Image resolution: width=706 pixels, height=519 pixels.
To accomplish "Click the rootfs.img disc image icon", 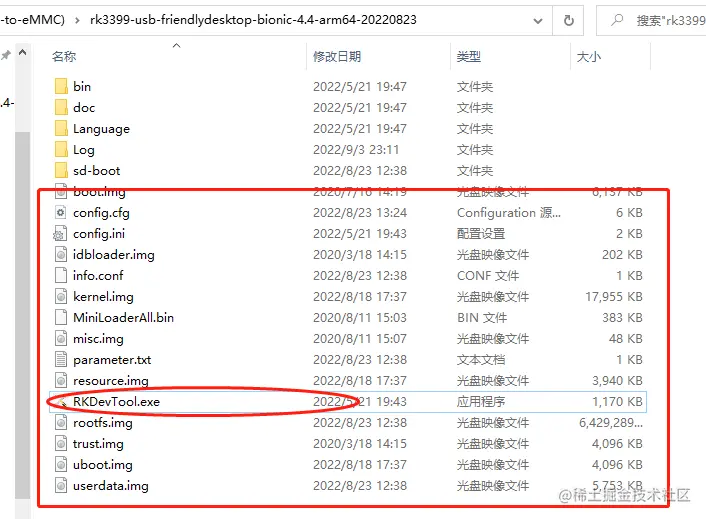I will tap(61, 423).
